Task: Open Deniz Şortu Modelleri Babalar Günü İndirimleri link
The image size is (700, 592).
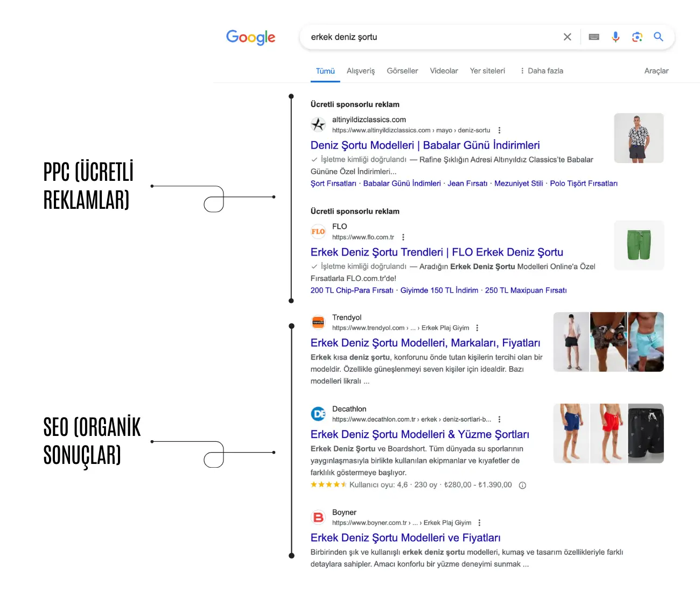Action: pyautogui.click(x=425, y=145)
